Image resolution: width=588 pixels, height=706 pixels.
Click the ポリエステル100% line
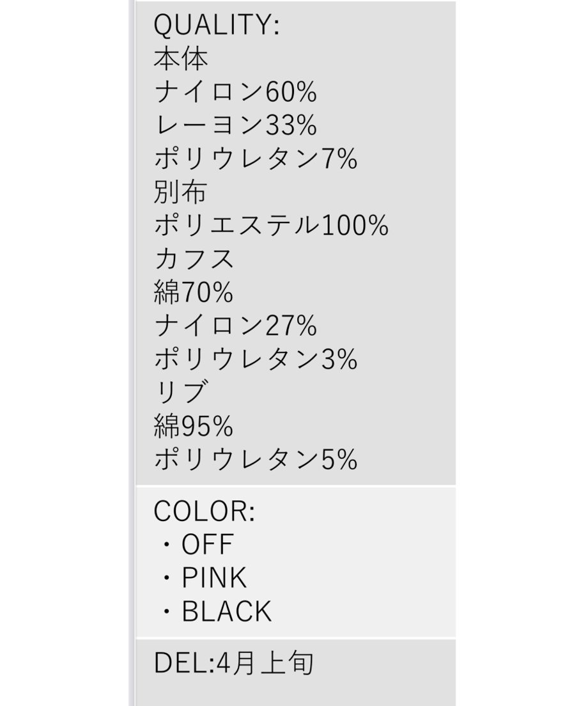tap(271, 226)
